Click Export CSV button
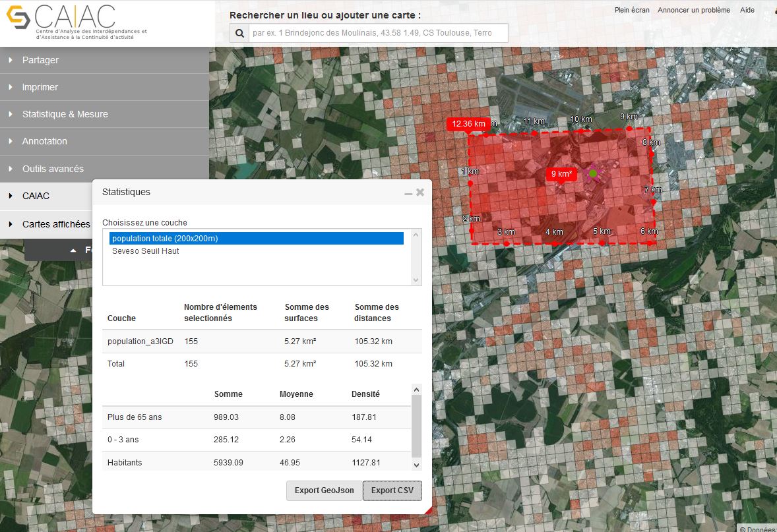 (392, 490)
